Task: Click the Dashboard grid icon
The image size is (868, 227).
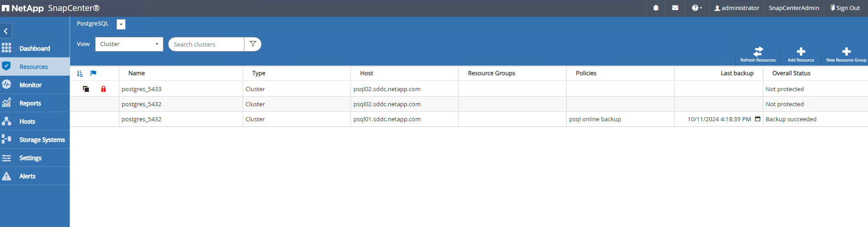Action: click(x=6, y=48)
